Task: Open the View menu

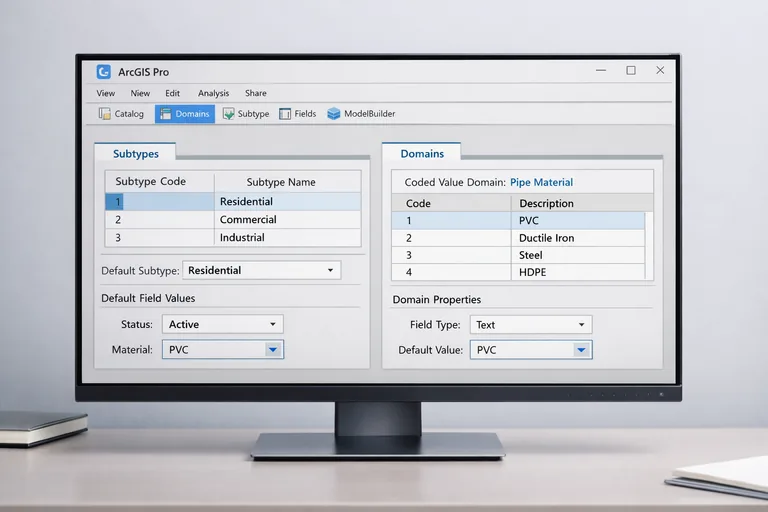Action: (x=106, y=93)
